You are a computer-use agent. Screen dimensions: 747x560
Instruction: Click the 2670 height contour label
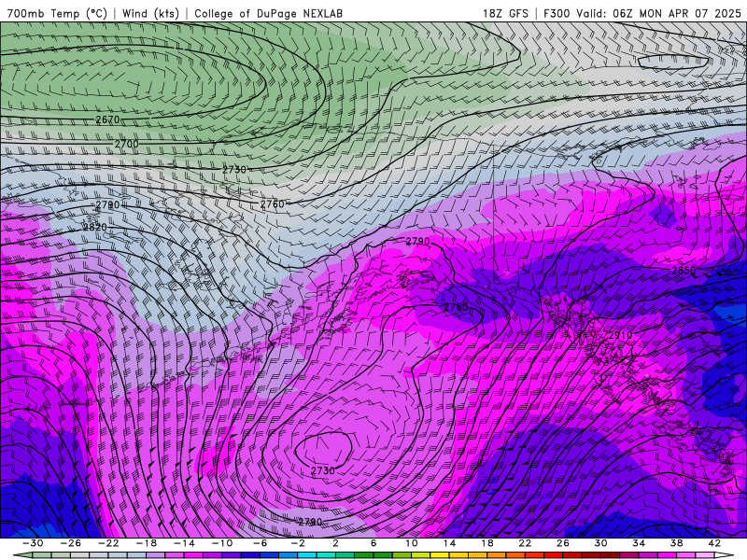click(x=107, y=119)
